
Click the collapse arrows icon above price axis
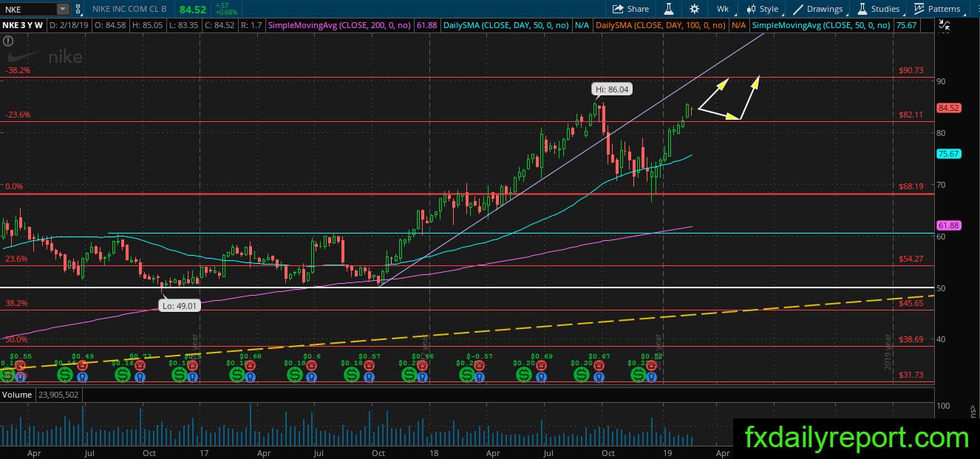tap(944, 27)
